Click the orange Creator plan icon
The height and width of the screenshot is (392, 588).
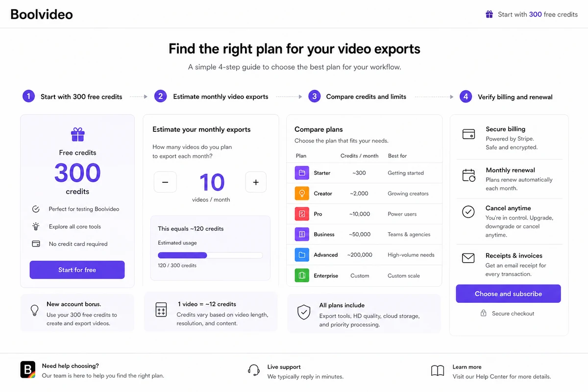point(302,194)
